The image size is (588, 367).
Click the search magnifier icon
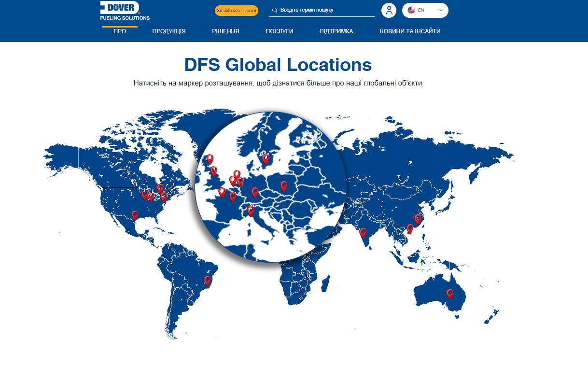tap(275, 10)
